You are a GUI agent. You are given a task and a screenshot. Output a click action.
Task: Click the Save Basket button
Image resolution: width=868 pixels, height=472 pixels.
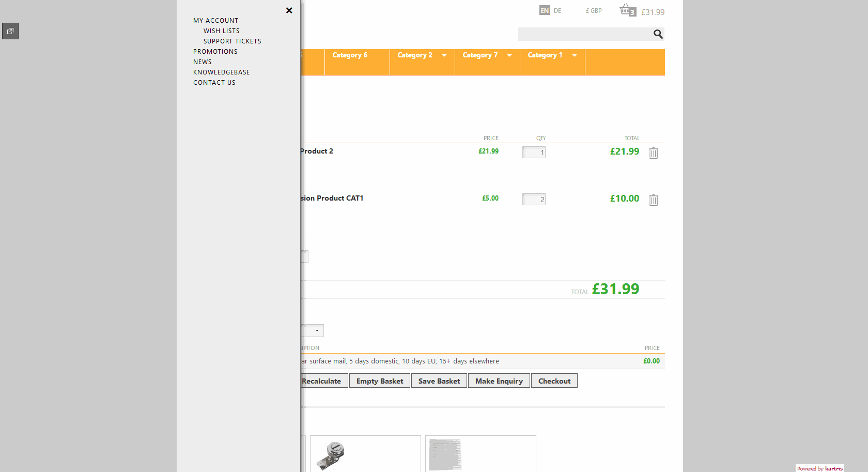[439, 381]
